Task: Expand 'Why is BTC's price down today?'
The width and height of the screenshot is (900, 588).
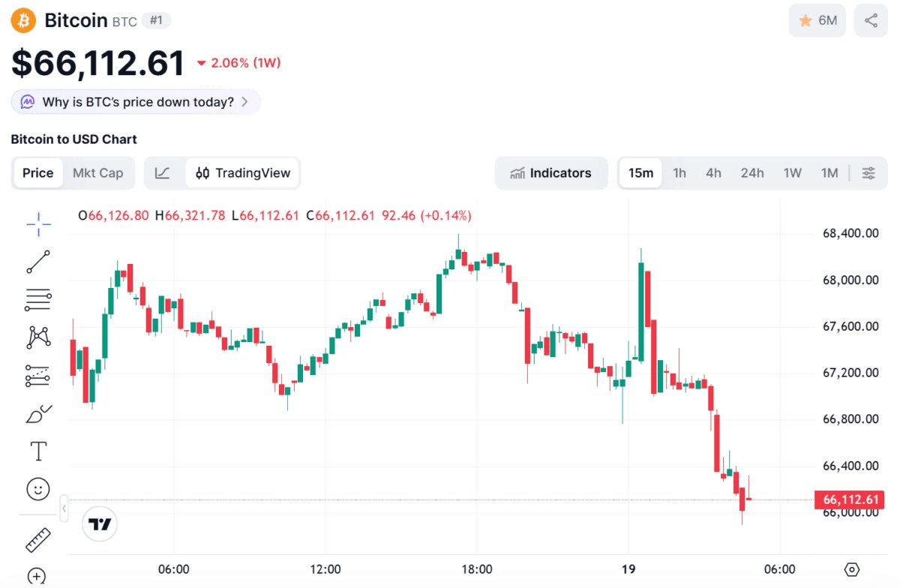Action: coord(136,102)
